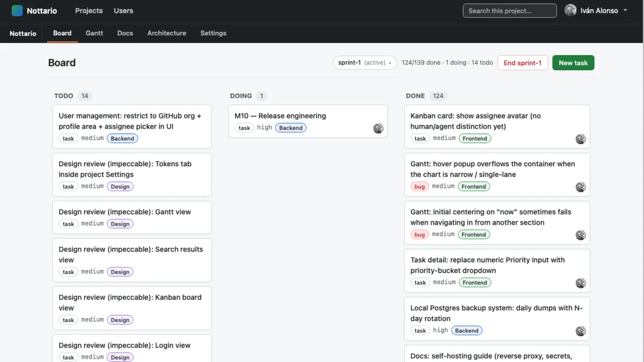
Task: Click Design label on Login view card
Action: coord(120,358)
